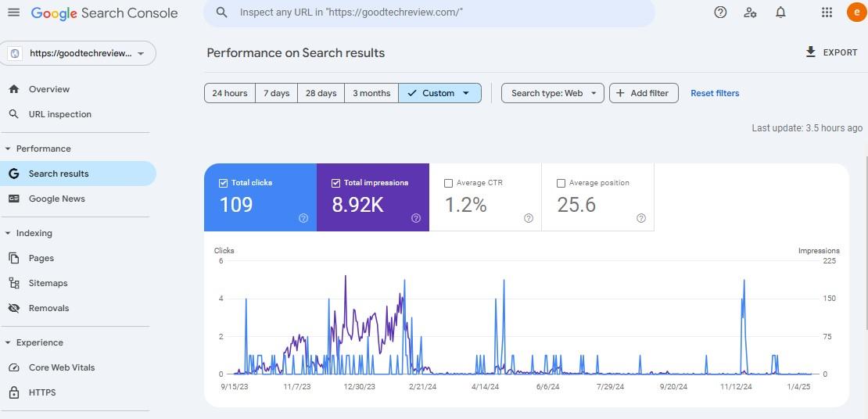Click the Pages icon
This screenshot has width=868, height=419.
[14, 258]
